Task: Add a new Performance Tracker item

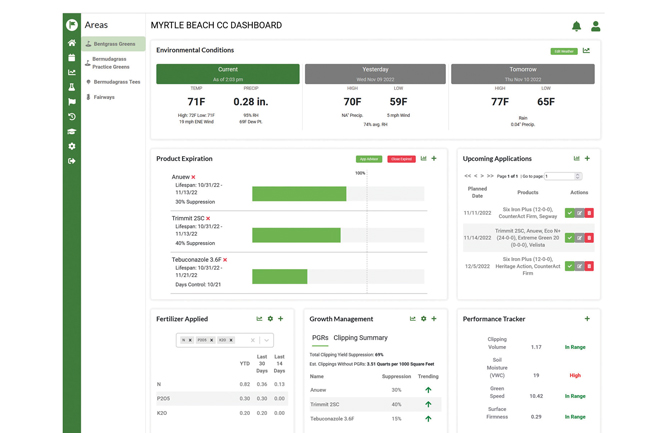Action: click(587, 319)
